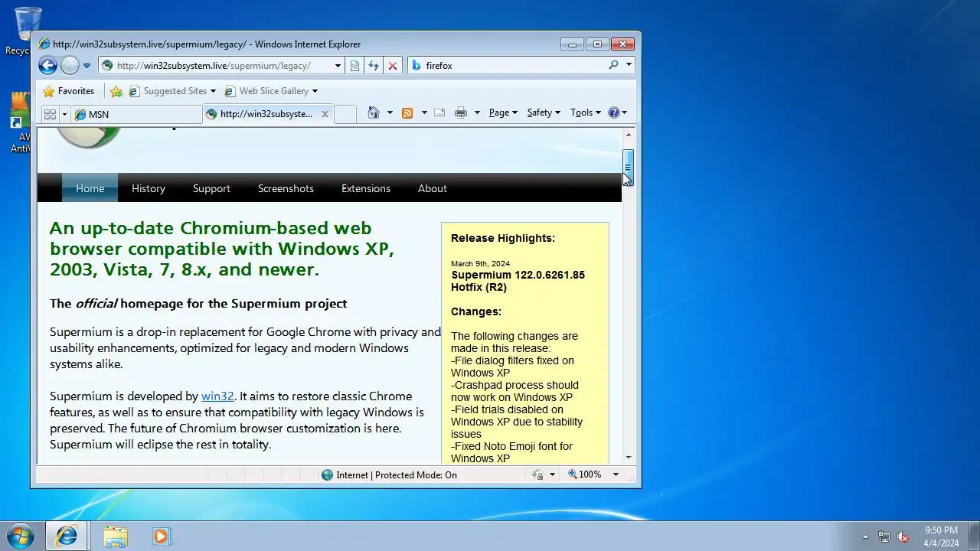Open the Windows Start menu
980x551 pixels.
20,536
